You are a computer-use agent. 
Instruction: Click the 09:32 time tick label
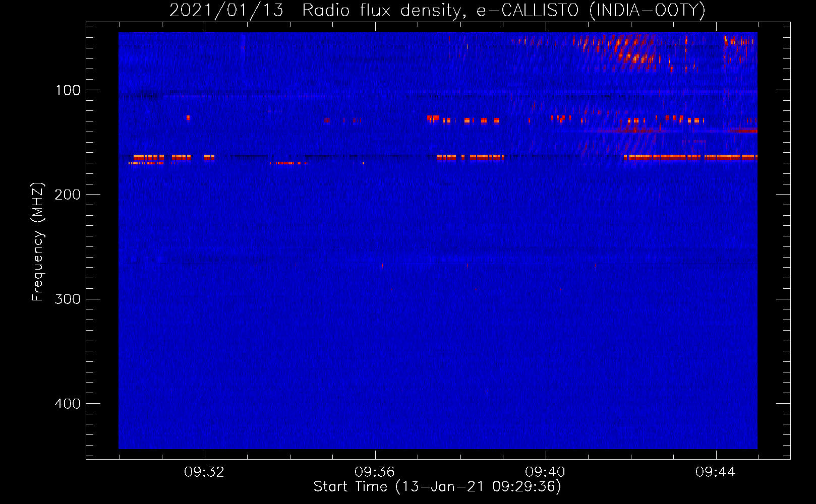pyautogui.click(x=204, y=472)
